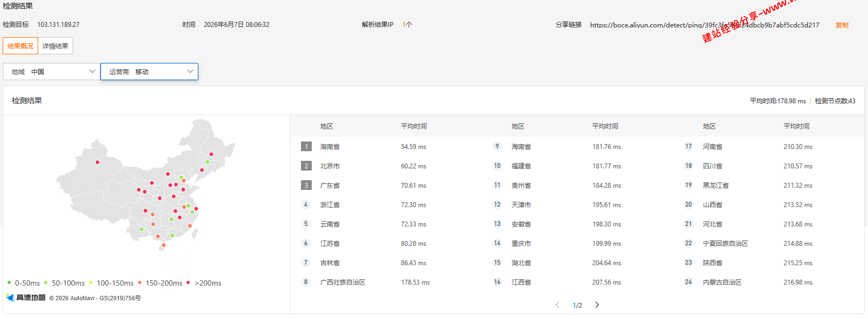Image resolution: width=868 pixels, height=319 pixels.
Task: Select the 贵州省 row
Action: (x=577, y=185)
